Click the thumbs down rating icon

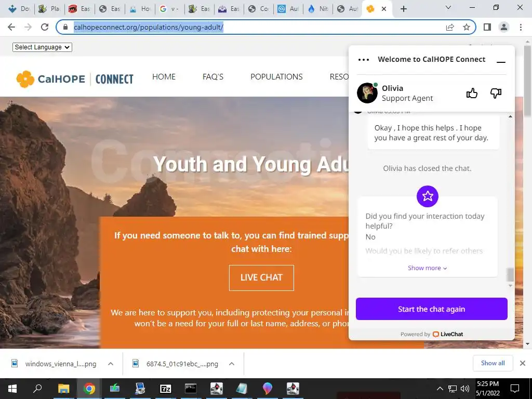coord(496,93)
